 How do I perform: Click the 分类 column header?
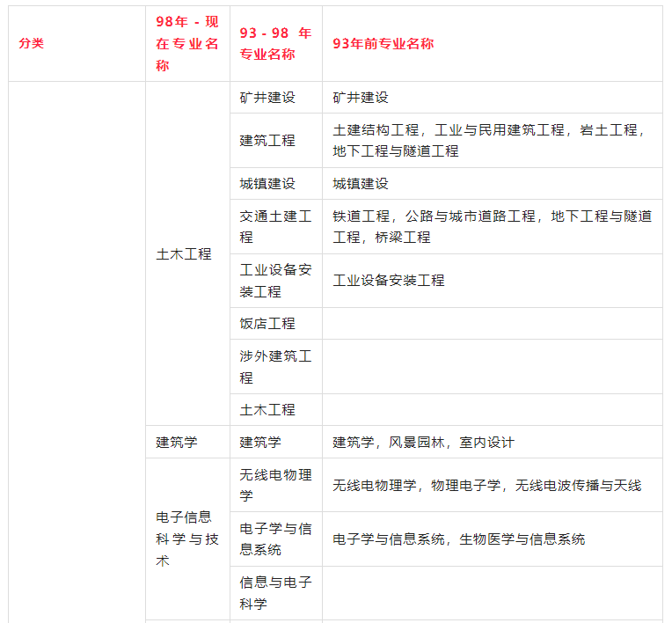tap(32, 43)
